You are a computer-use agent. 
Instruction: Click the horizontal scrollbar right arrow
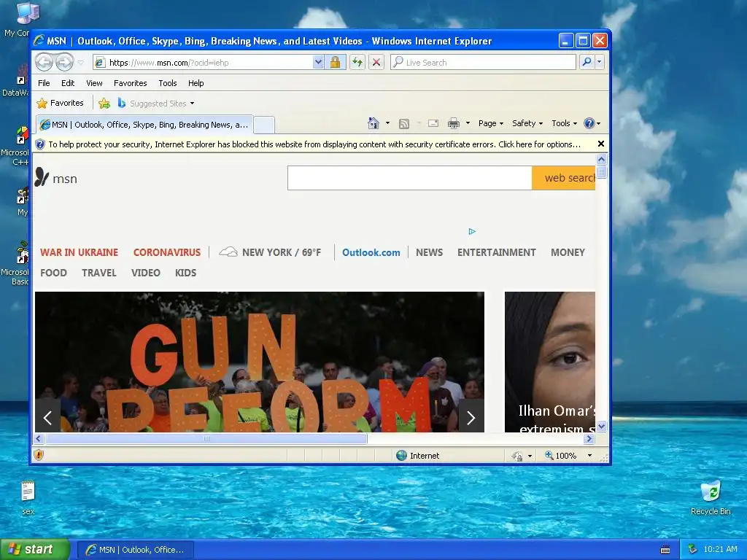(x=589, y=438)
